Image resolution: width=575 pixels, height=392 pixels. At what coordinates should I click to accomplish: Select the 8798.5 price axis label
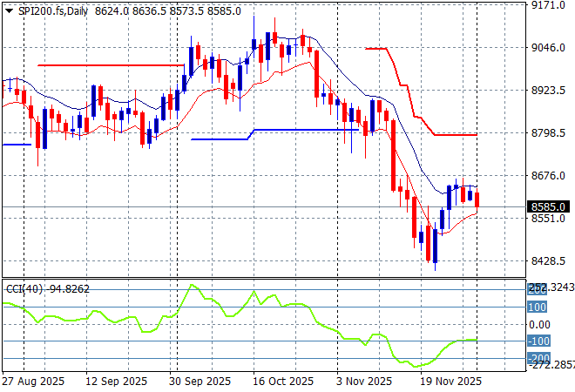point(548,132)
